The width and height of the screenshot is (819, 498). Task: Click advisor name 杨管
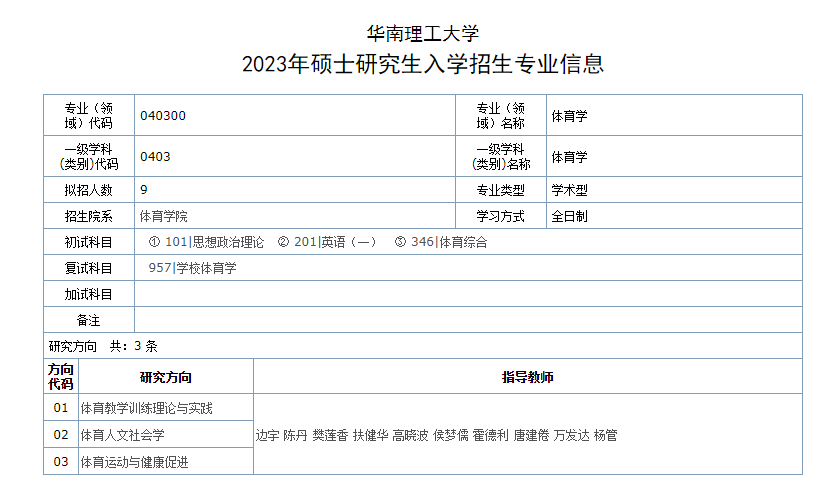click(605, 435)
